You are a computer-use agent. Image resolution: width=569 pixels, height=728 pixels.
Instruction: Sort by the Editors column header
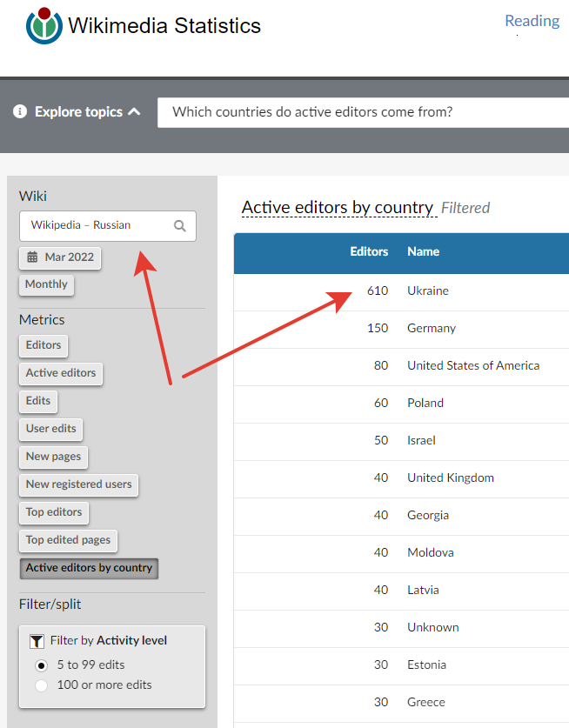click(369, 251)
